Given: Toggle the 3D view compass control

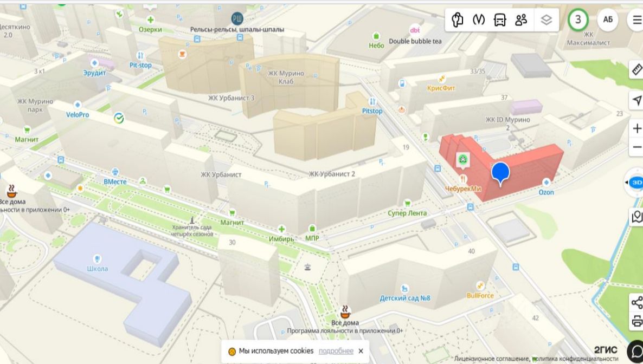Looking at the screenshot, I should coord(635,183).
